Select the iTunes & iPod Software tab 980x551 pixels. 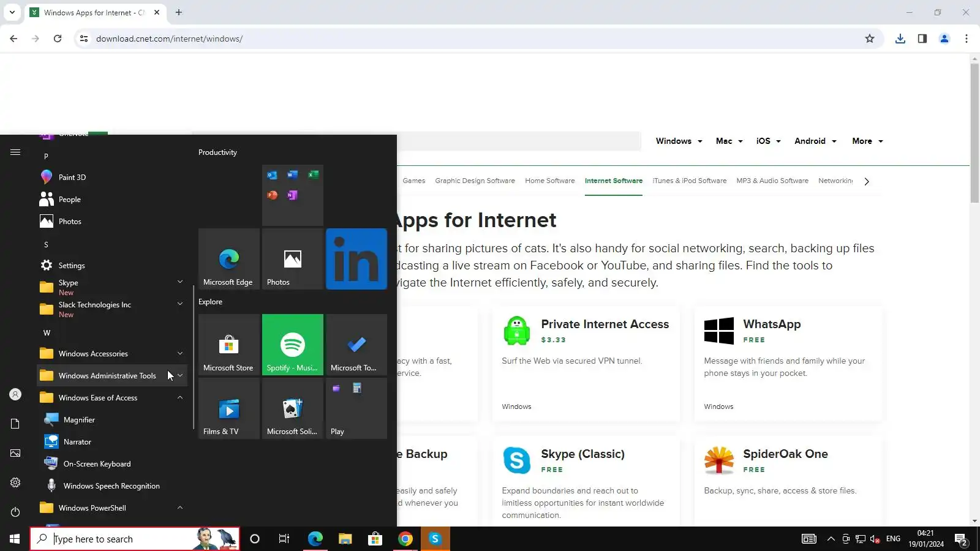(690, 181)
